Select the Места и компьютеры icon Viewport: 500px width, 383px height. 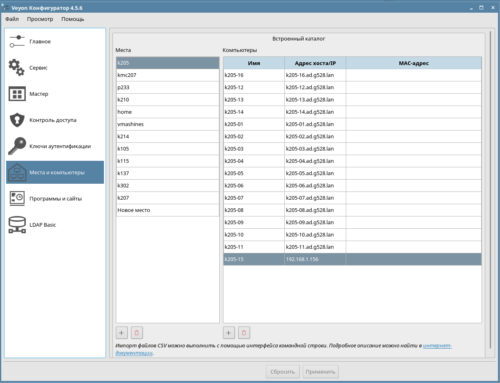pyautogui.click(x=17, y=172)
